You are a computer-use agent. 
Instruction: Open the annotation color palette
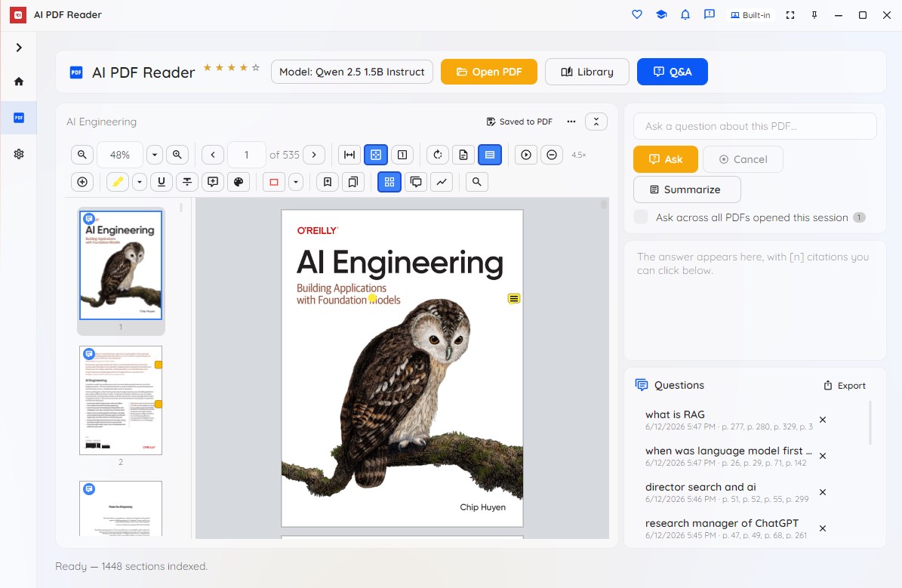click(239, 182)
